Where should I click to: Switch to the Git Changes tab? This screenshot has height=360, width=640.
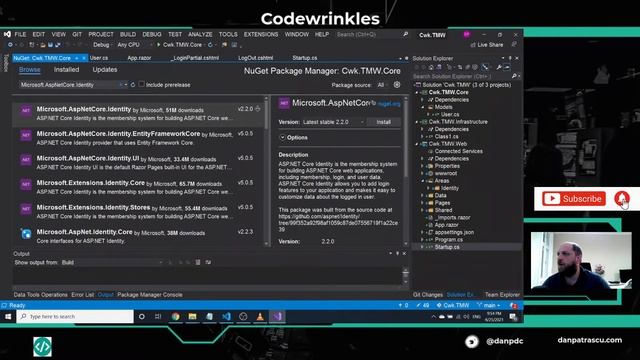[x=428, y=295]
